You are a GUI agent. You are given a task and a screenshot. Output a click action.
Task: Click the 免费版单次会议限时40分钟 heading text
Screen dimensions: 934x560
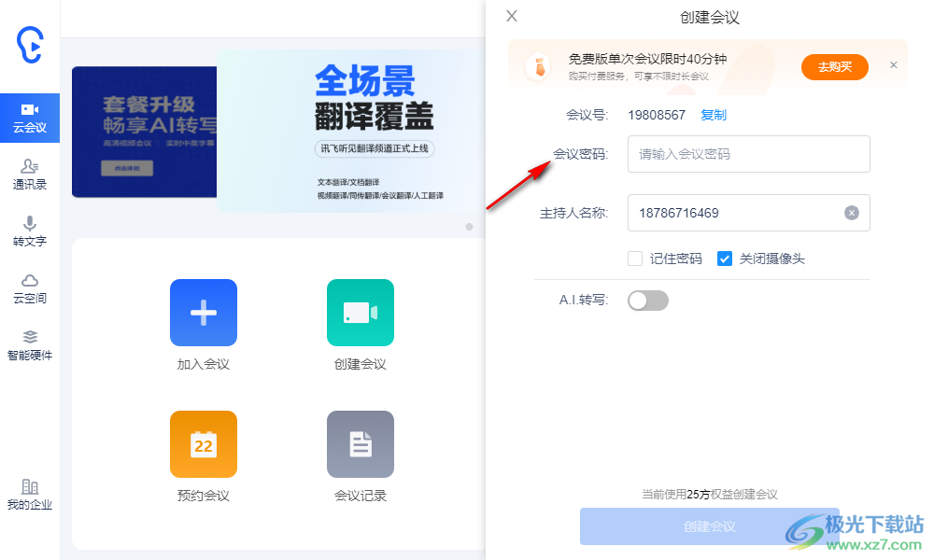point(647,59)
